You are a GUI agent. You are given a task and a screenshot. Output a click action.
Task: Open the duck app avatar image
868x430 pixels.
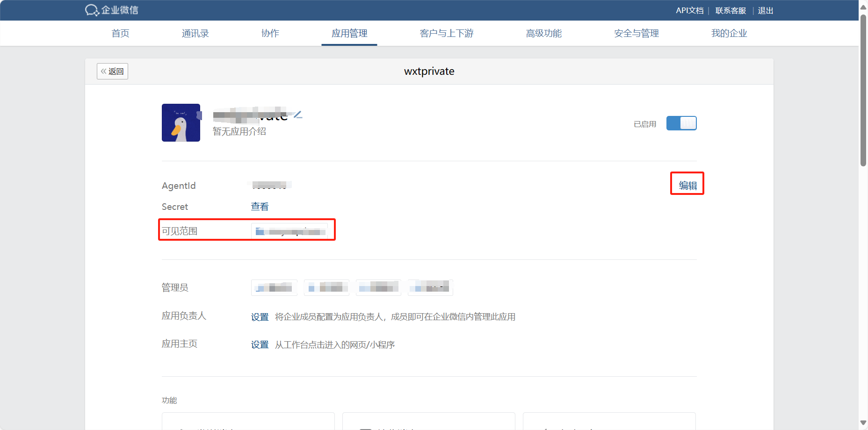tap(181, 122)
